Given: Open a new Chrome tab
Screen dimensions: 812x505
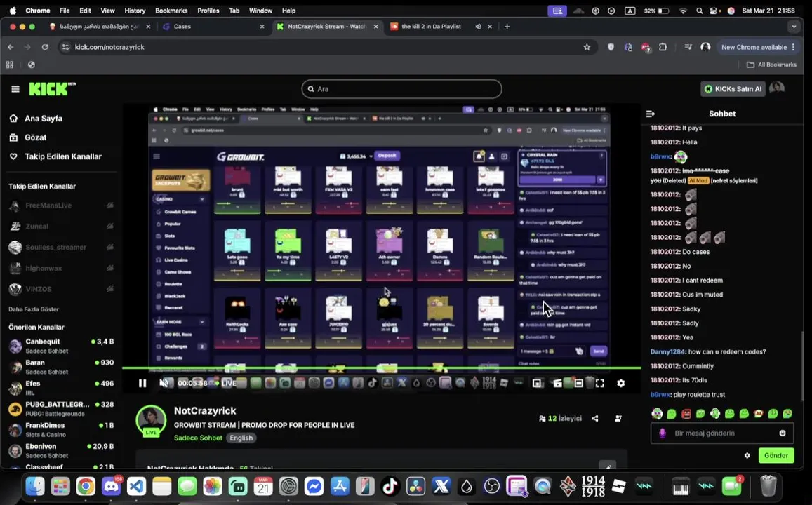Looking at the screenshot, I should click(x=507, y=27).
